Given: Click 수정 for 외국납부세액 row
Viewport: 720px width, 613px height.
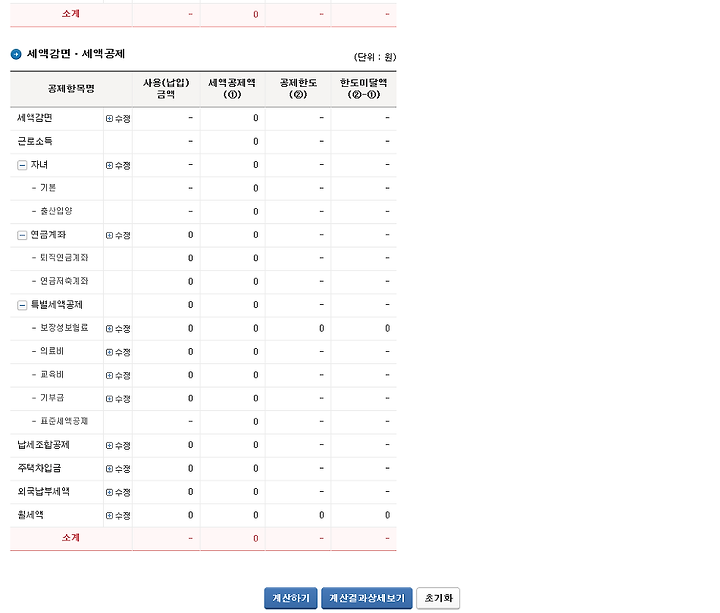Looking at the screenshot, I should coord(118,492).
